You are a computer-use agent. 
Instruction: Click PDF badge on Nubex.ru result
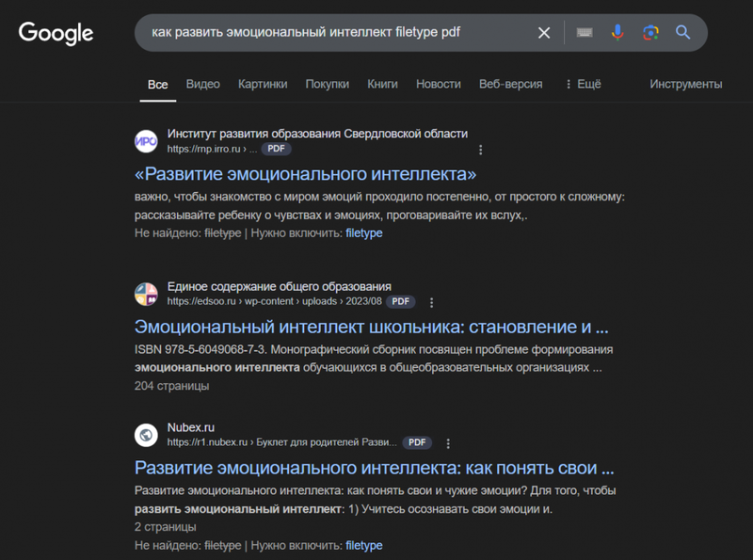417,442
